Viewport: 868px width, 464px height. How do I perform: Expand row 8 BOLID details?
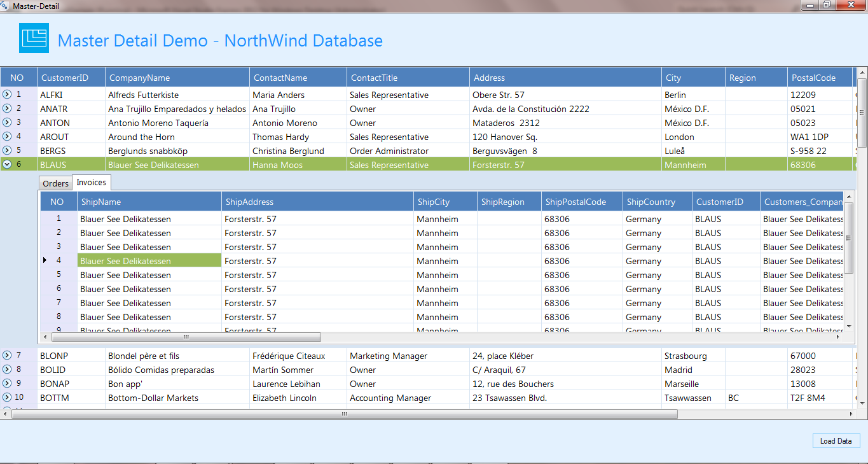click(7, 369)
